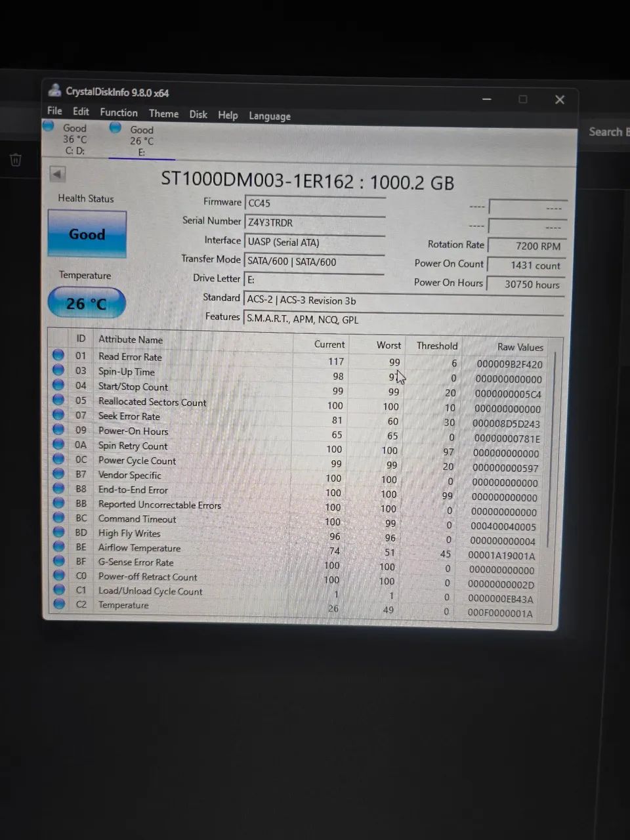Click the Attribute Name column header

[130, 339]
